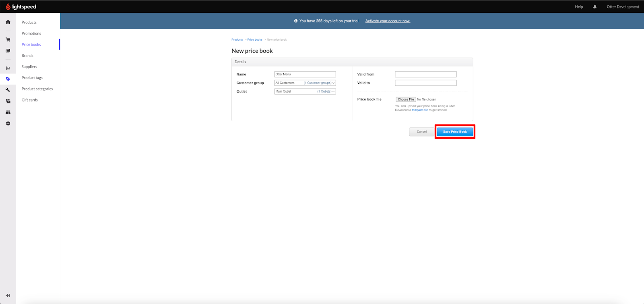Collapse sidebar with arrow icon at bottom

point(8,296)
